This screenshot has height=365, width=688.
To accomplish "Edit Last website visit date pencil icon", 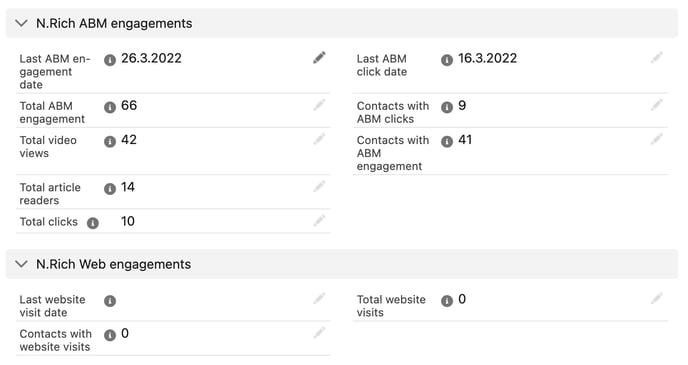I will [x=319, y=299].
